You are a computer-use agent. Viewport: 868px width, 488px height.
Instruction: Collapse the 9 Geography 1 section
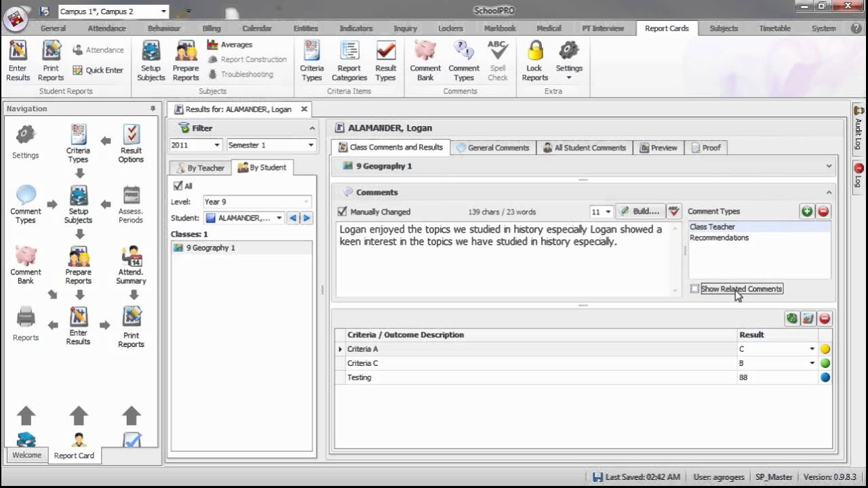(829, 166)
